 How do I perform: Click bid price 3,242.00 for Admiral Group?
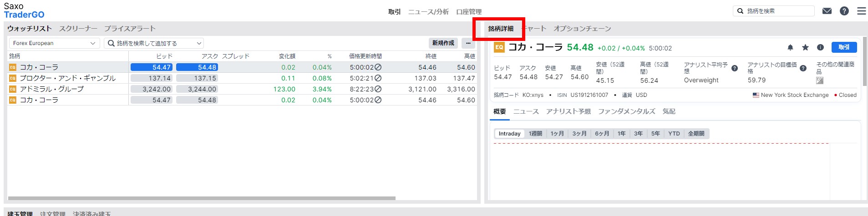coord(152,89)
